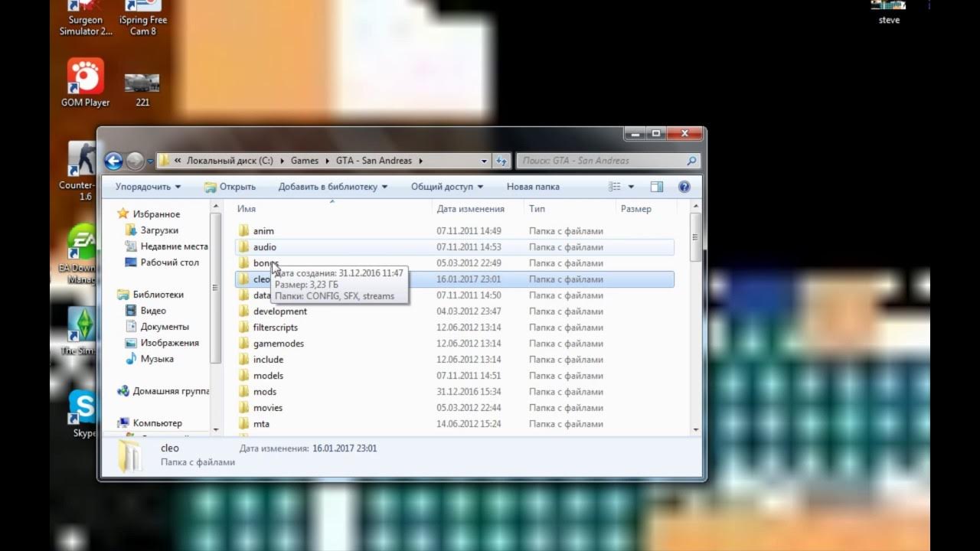Click the large cleo folder icon in details pane

point(130,455)
